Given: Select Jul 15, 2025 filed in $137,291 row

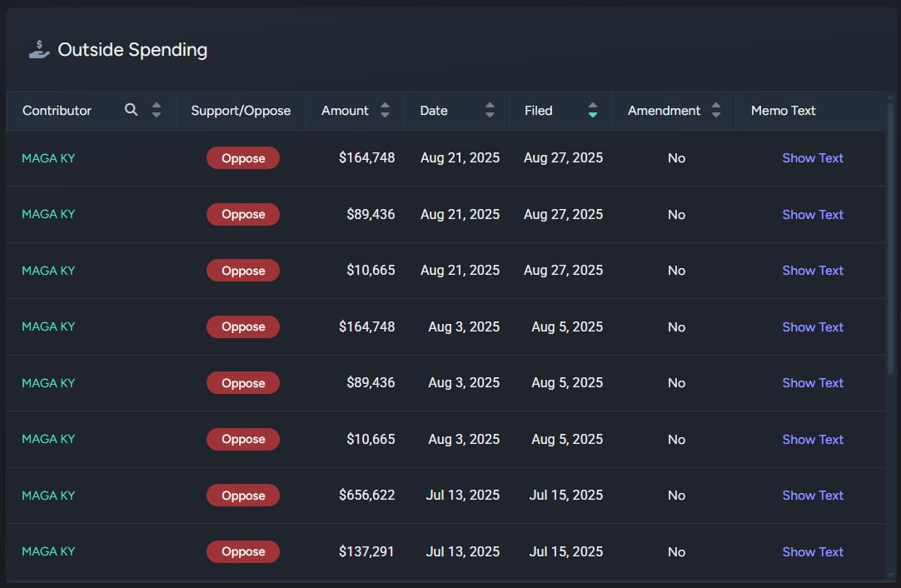Looking at the screenshot, I should pos(566,552).
